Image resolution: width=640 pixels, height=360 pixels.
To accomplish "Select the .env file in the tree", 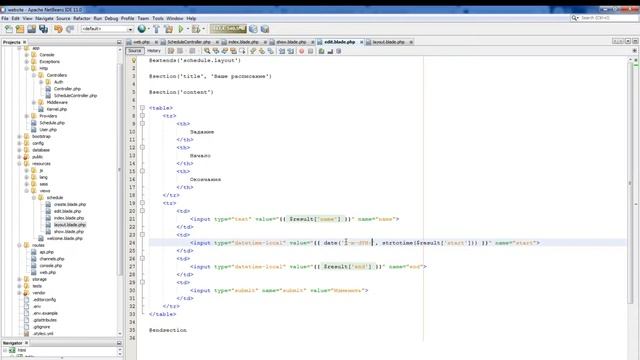I will (x=37, y=307).
